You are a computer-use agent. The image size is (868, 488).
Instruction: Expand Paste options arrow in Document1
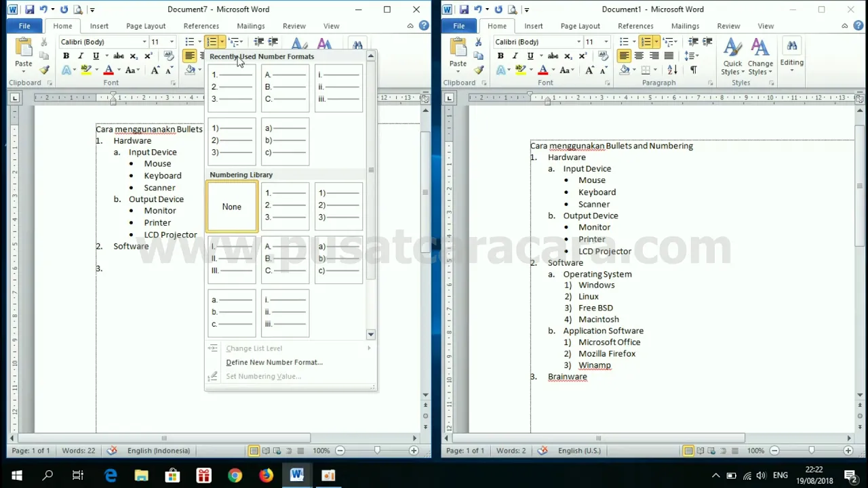[458, 72]
